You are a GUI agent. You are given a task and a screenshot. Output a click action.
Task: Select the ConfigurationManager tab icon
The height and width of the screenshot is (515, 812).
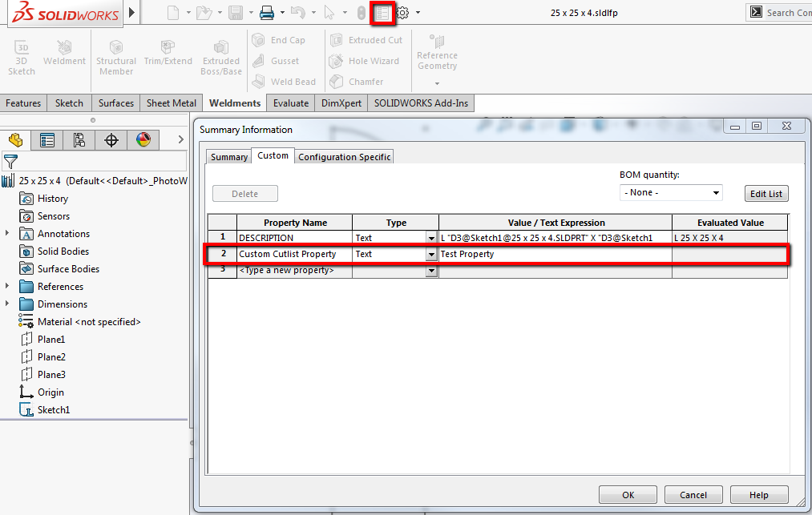[x=79, y=139]
